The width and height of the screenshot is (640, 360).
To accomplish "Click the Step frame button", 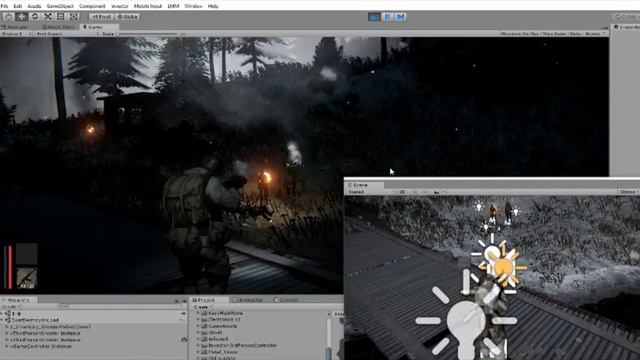I will [400, 17].
